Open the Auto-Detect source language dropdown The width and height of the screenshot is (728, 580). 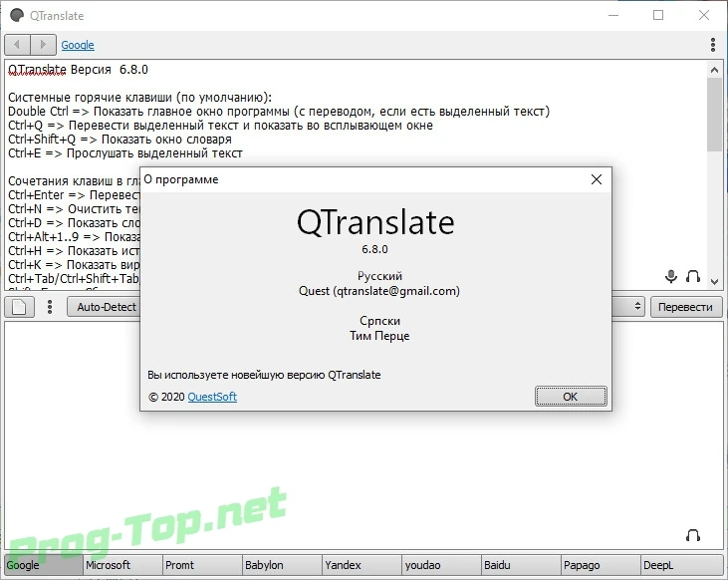(x=104, y=307)
